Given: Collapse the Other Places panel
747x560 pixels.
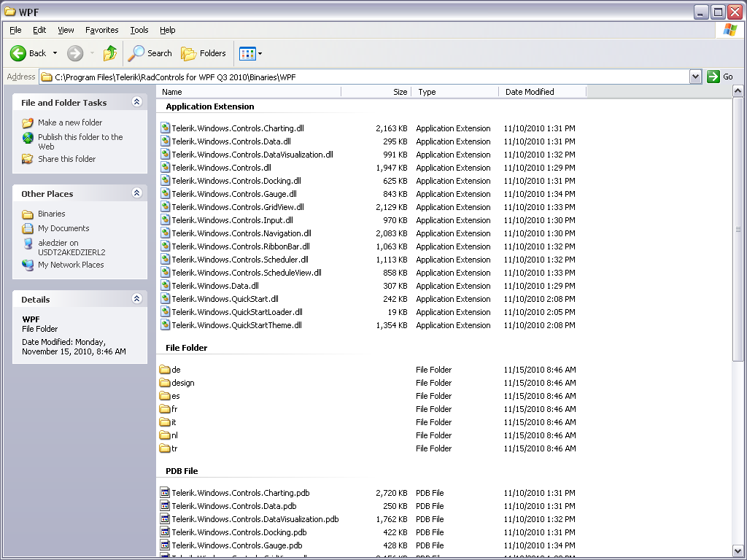Looking at the screenshot, I should pos(136,193).
